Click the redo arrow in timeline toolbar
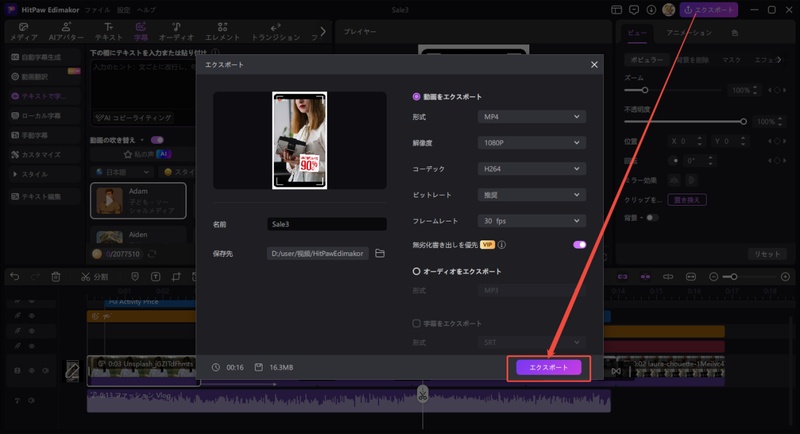The height and width of the screenshot is (434, 800). (x=35, y=276)
